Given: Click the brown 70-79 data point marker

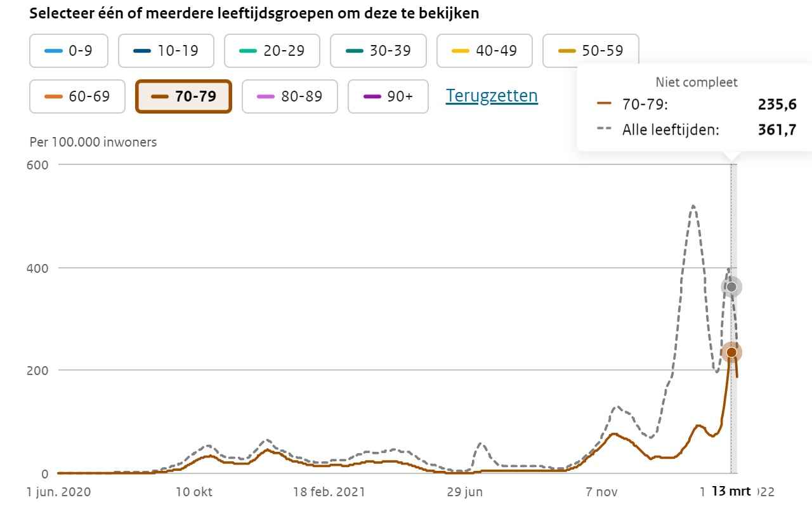Looking at the screenshot, I should (731, 352).
